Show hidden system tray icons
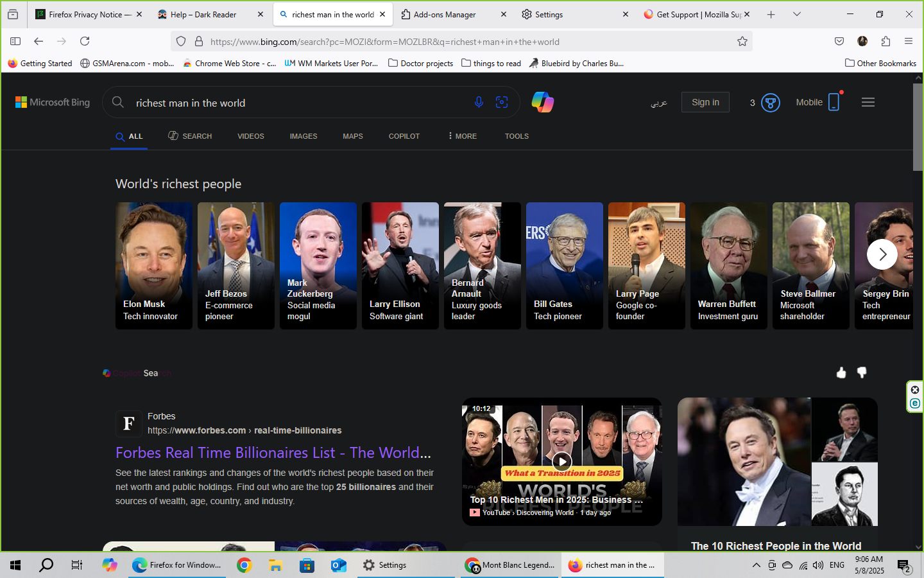924x578 pixels. coord(756,565)
